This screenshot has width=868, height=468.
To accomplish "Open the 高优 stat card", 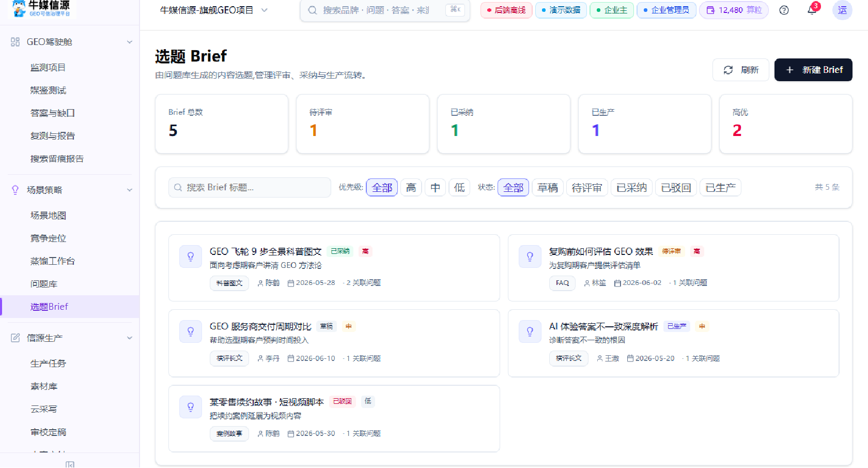I will click(785, 124).
